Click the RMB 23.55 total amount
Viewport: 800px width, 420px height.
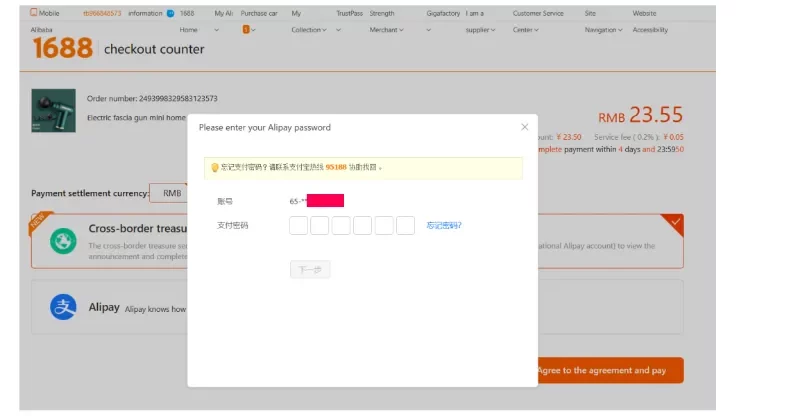pos(640,115)
